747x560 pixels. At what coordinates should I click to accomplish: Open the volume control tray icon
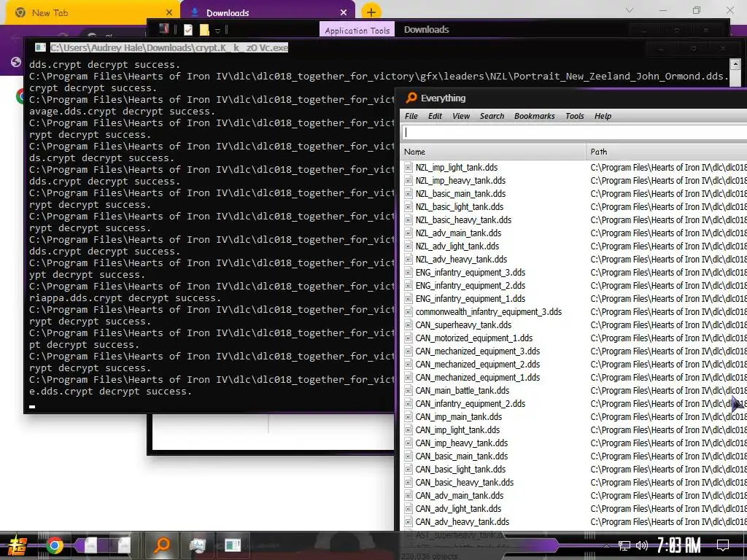[642, 545]
